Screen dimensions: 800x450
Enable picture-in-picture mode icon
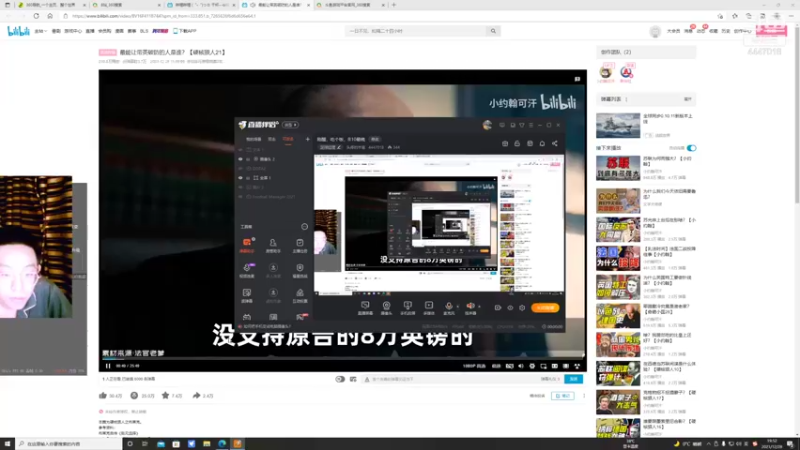point(543,366)
